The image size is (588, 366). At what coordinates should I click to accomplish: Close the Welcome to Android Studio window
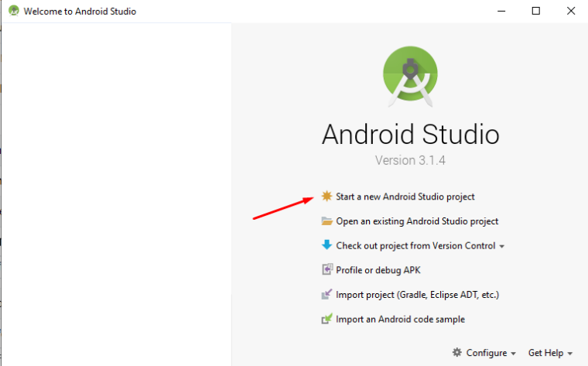(571, 11)
